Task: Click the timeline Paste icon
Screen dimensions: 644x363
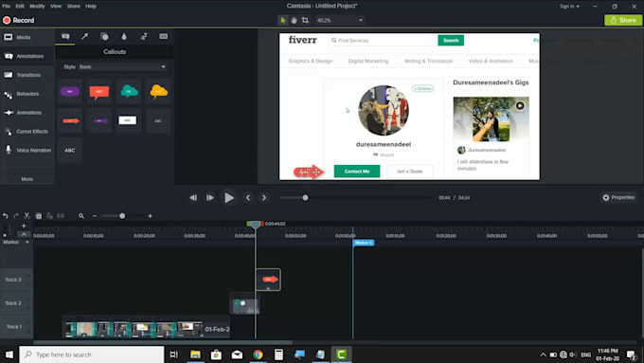Action: (49, 216)
